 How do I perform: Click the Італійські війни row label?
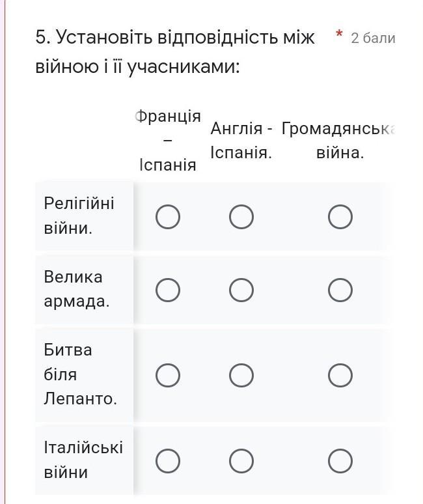(83, 460)
